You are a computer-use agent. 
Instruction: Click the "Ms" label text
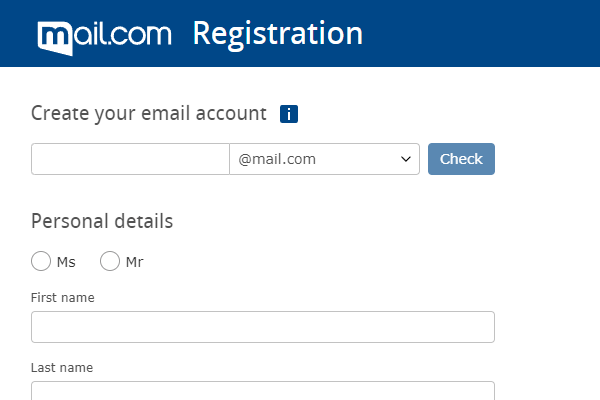[x=66, y=262]
